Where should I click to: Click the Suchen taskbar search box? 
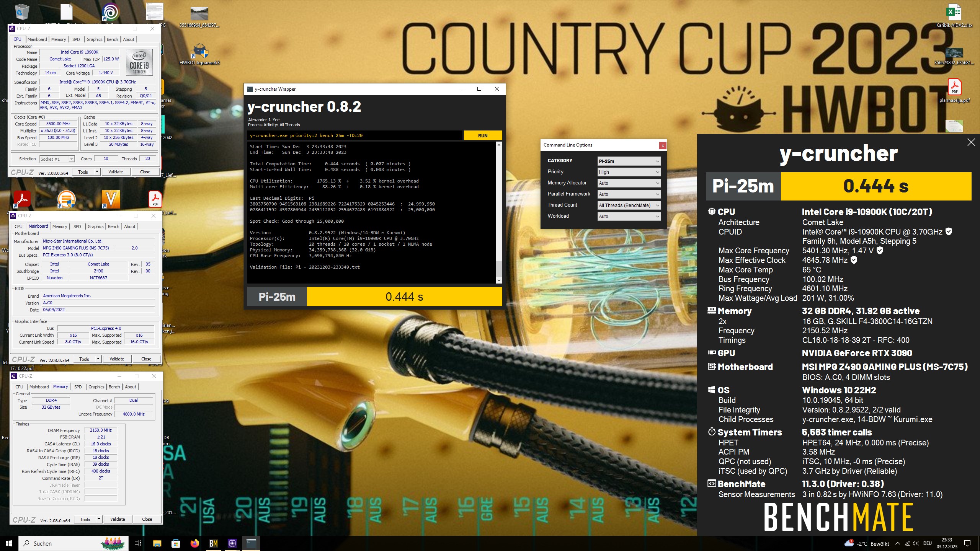coord(73,543)
